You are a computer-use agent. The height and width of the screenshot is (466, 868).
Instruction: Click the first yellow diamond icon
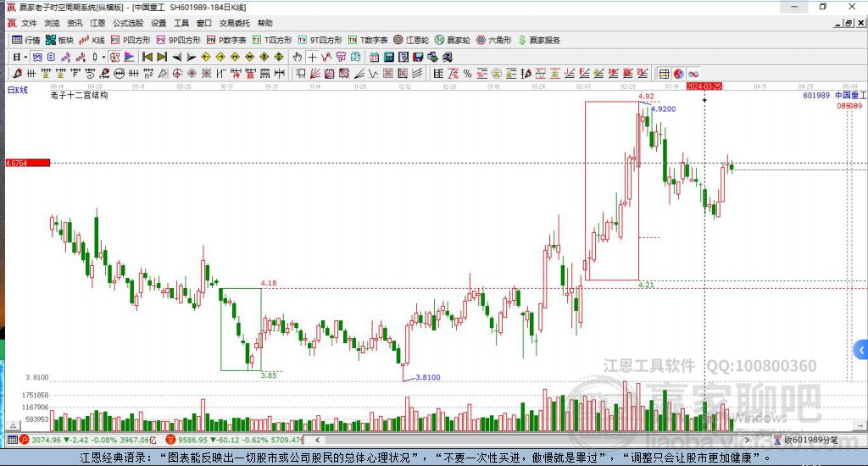tap(206, 57)
